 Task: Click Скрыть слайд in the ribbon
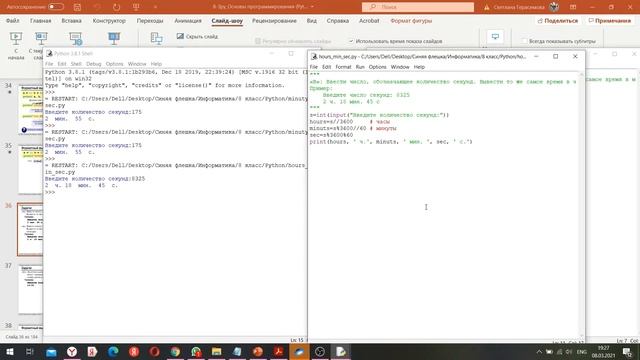click(x=198, y=36)
